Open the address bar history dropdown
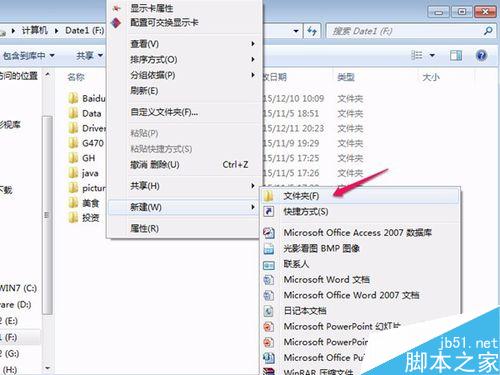The image size is (500, 375). 296,31
